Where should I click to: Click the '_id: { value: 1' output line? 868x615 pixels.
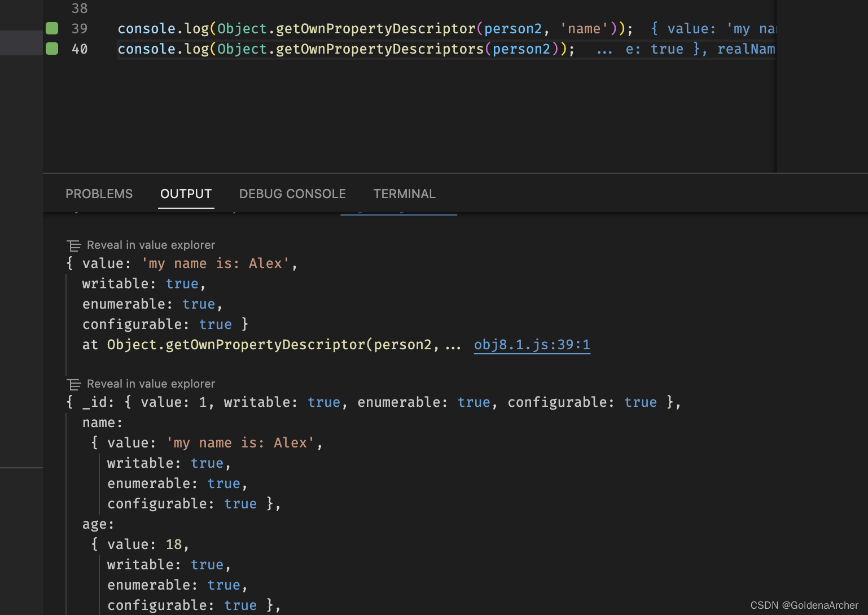[x=374, y=402]
